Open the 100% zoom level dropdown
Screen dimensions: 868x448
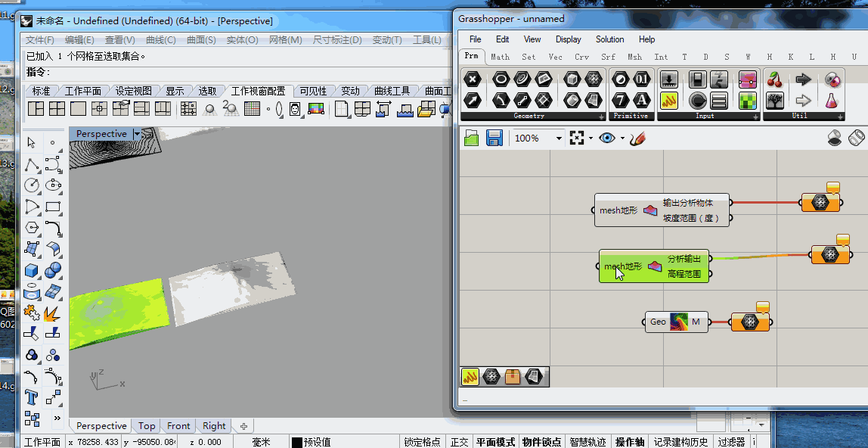tap(559, 138)
